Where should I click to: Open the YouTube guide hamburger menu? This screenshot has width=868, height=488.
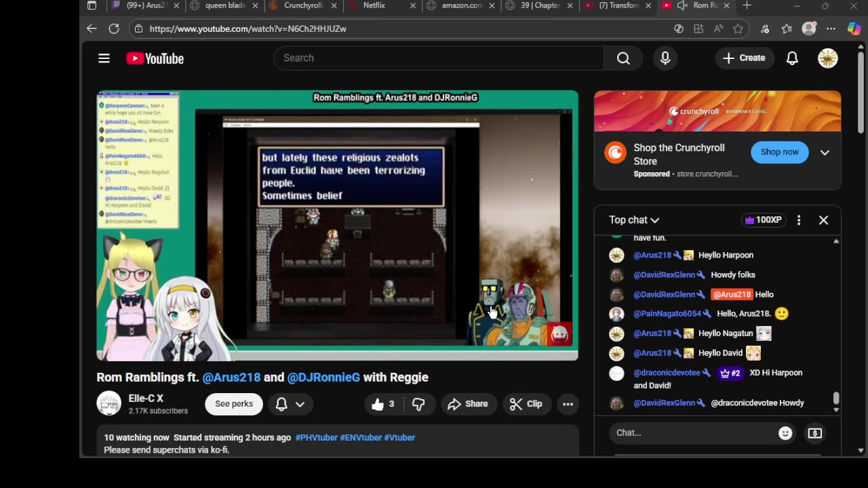(104, 58)
